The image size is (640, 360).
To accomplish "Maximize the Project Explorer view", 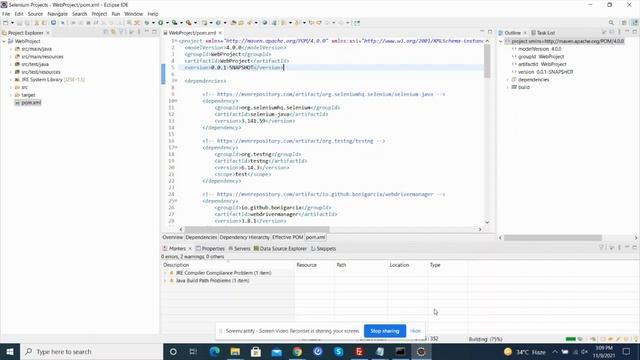I will pyautogui.click(x=154, y=32).
